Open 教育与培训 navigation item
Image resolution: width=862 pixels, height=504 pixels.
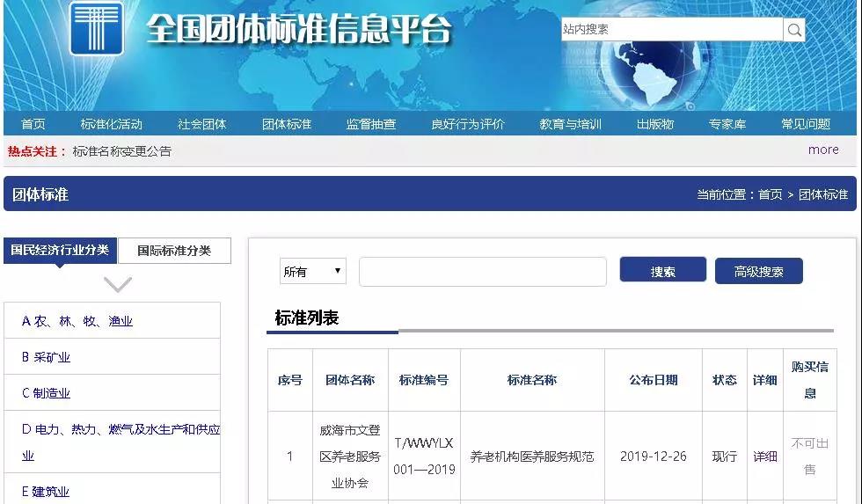point(570,124)
